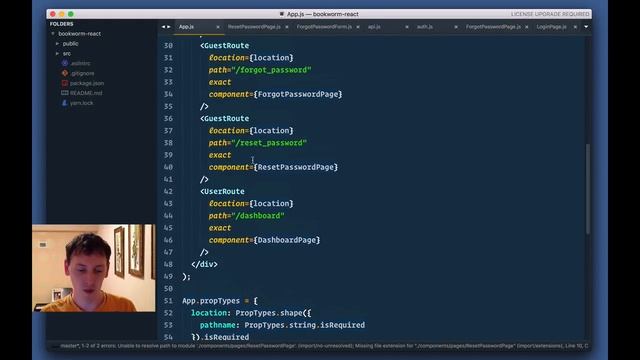
Task: Click the exact attribute on line 45
Action: click(x=220, y=228)
